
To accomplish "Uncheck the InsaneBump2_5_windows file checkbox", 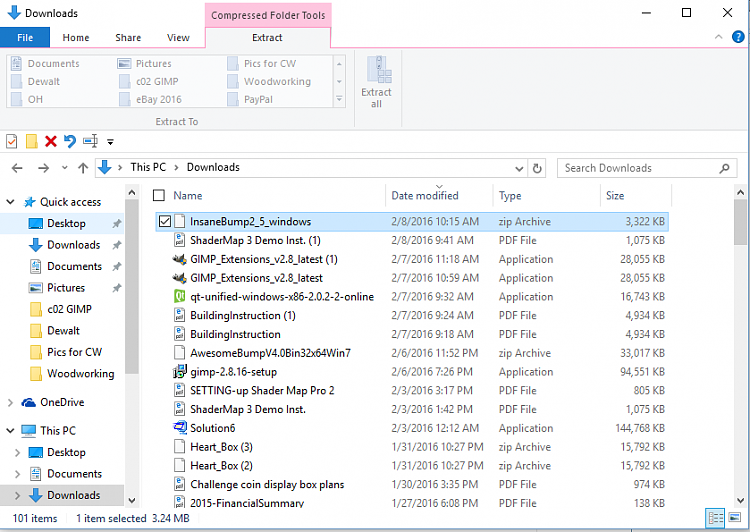I will [x=165, y=221].
